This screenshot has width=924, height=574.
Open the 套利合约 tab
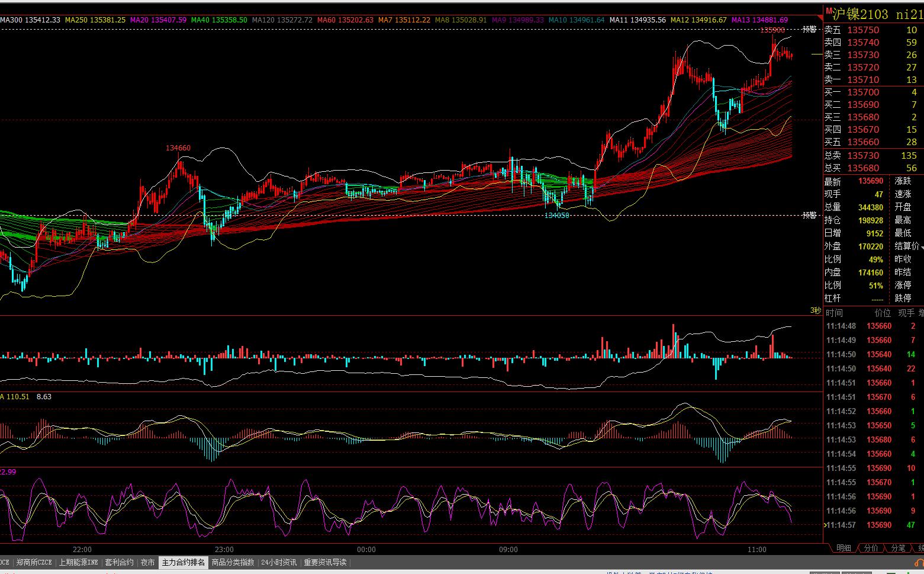pyautogui.click(x=119, y=562)
